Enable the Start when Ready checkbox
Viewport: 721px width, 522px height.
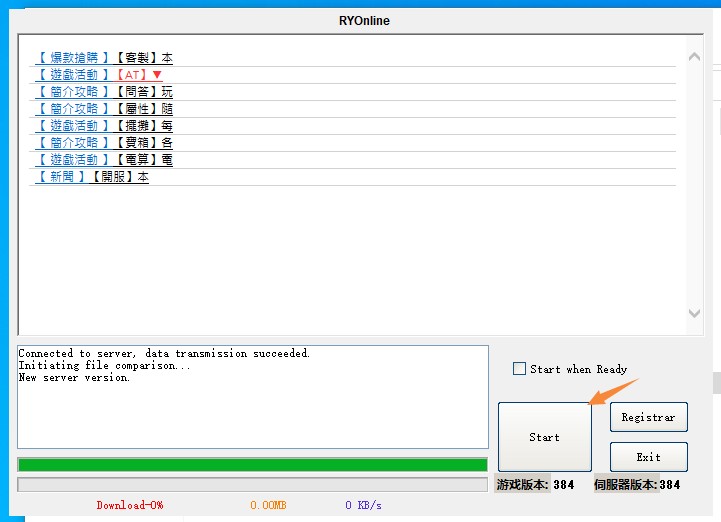(x=519, y=369)
